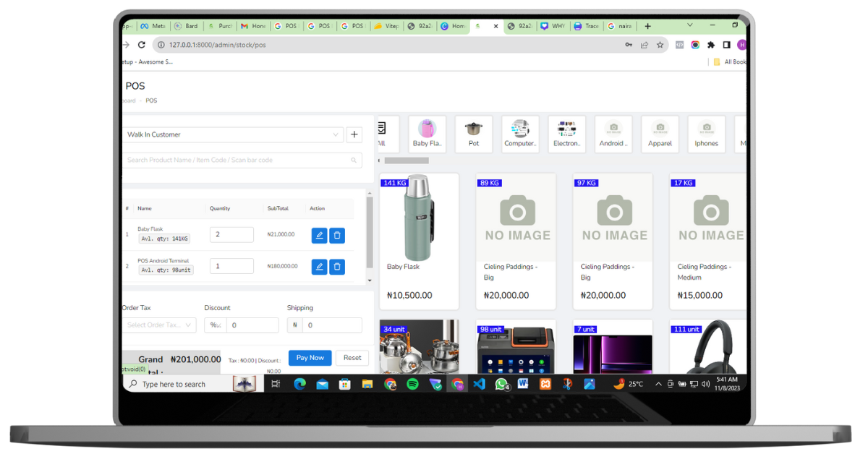
Task: Launch WhatsApp from the taskbar
Action: click(x=501, y=384)
